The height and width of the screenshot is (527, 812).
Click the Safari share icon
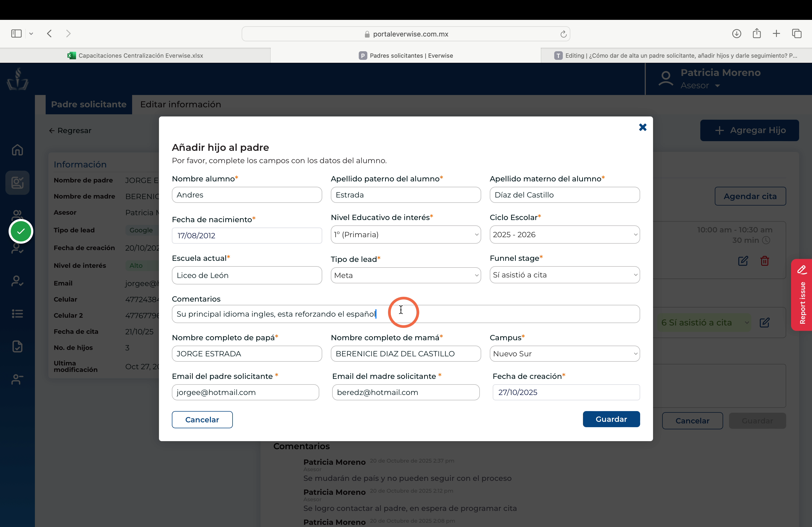point(757,33)
